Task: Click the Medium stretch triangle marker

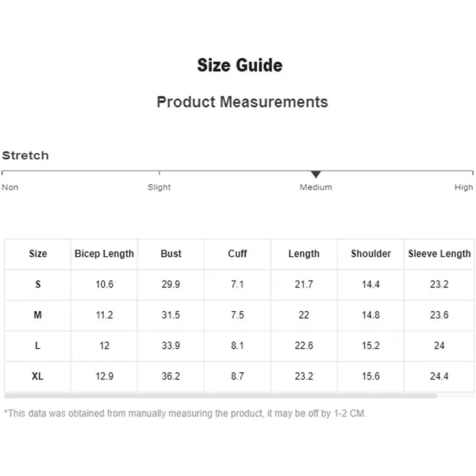Action: (316, 175)
